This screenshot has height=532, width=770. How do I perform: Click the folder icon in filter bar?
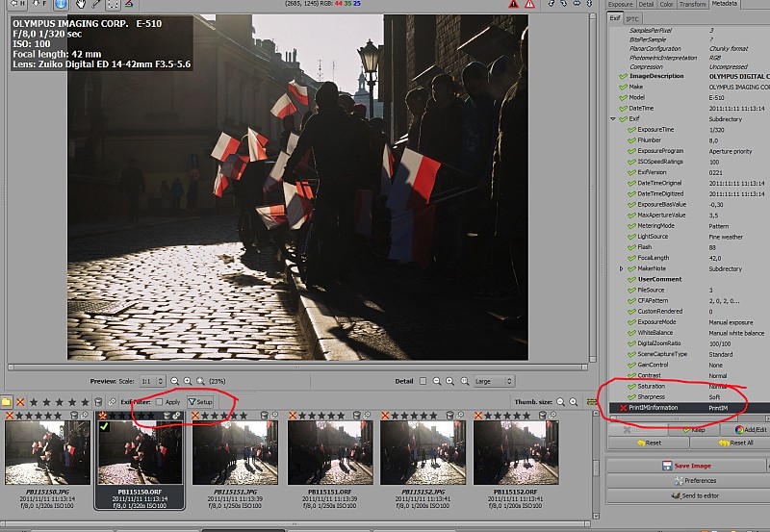(6, 401)
